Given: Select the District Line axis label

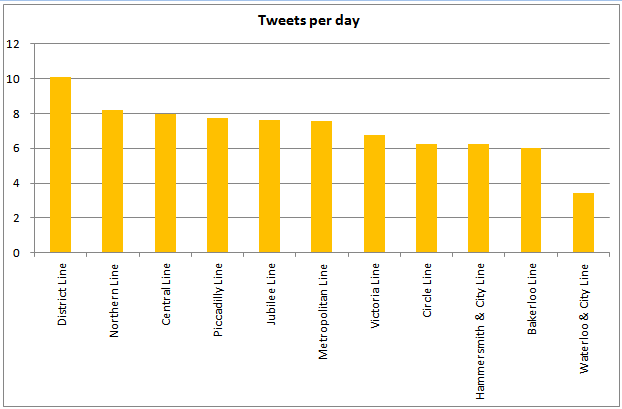Looking at the screenshot, I should tap(62, 294).
